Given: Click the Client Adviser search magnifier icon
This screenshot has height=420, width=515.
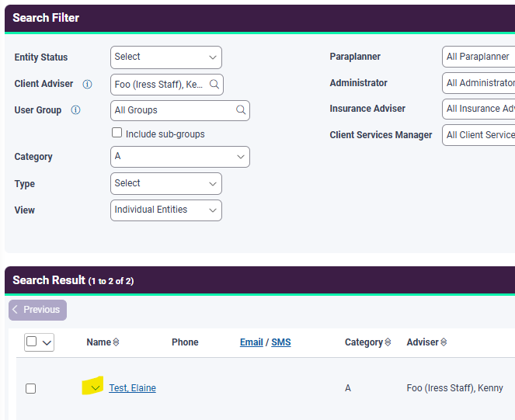Looking at the screenshot, I should pyautogui.click(x=214, y=84).
